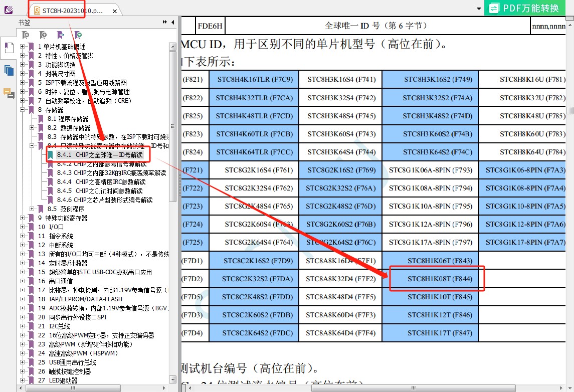Screen dimensions: 574x392
Task: Click bookmark icon of '8.1 程序存储器'
Action: [x=41, y=119]
